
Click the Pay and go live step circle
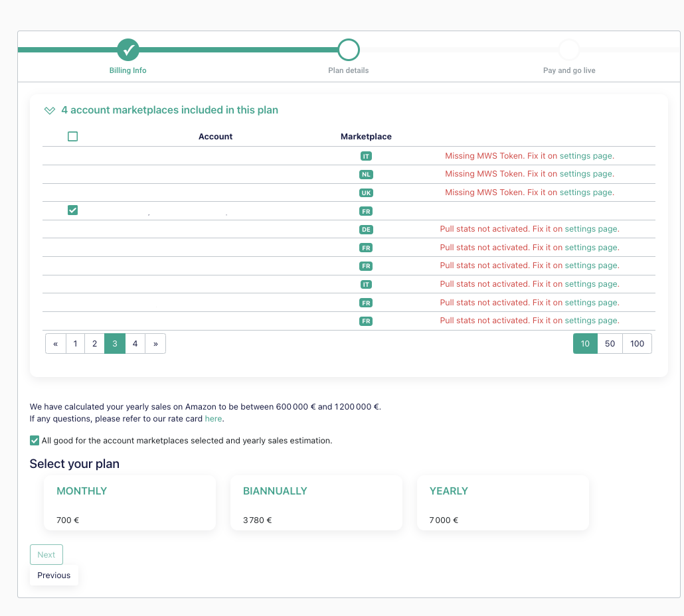569,50
